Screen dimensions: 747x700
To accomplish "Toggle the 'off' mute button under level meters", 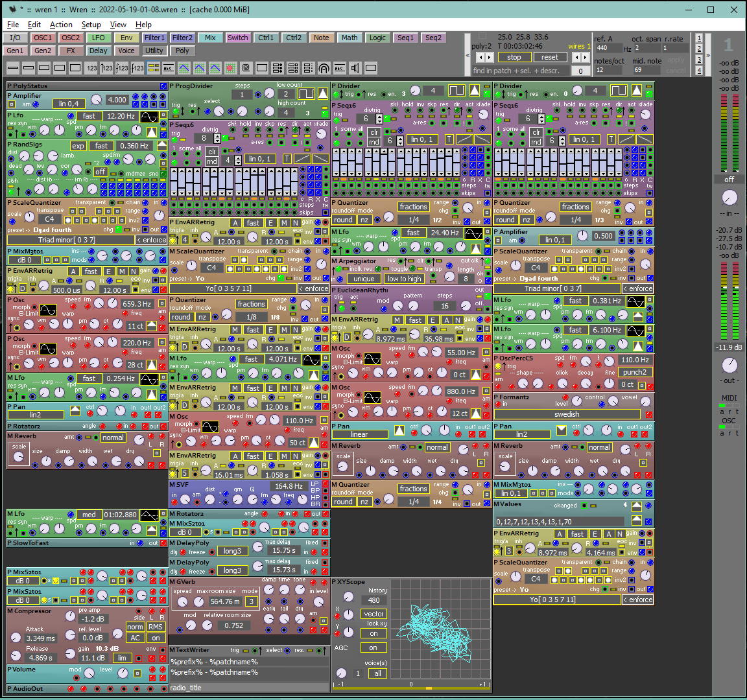I will point(729,180).
